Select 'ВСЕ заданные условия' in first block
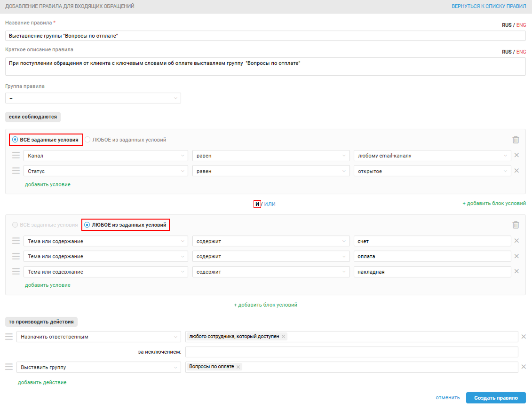The height and width of the screenshot is (410, 532). point(15,140)
